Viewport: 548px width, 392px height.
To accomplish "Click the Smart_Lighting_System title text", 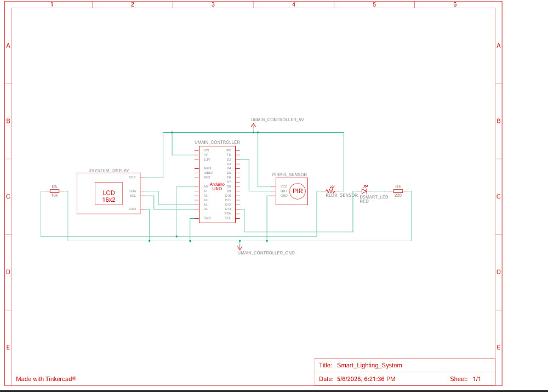I will point(369,365).
